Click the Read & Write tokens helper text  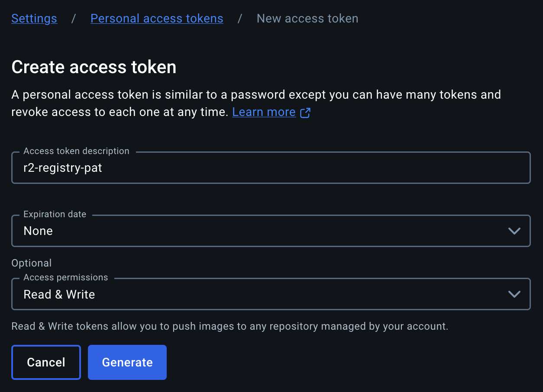230,326
